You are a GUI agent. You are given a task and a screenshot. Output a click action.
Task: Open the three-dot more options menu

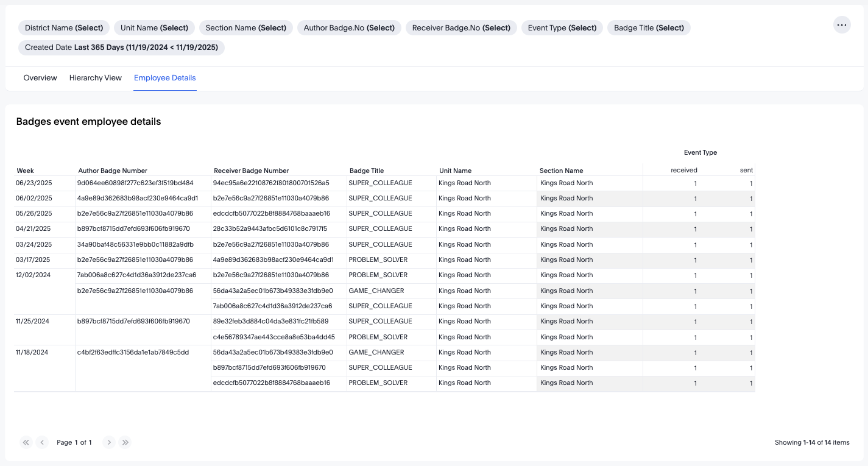pos(842,25)
